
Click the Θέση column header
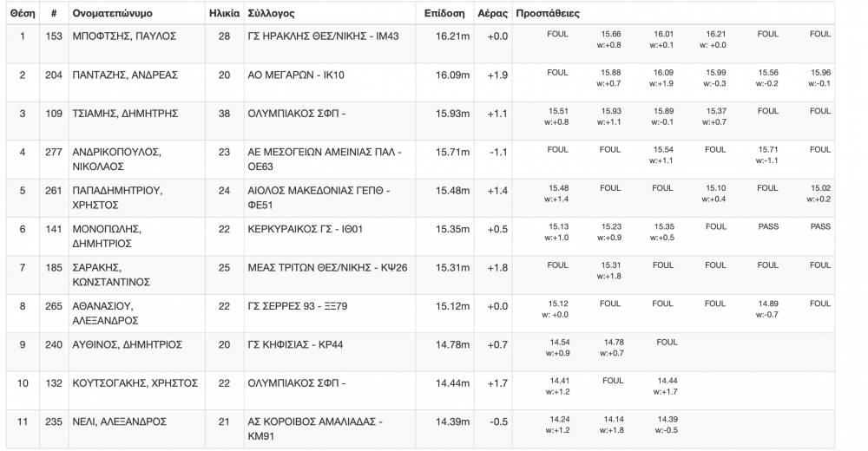[23, 13]
